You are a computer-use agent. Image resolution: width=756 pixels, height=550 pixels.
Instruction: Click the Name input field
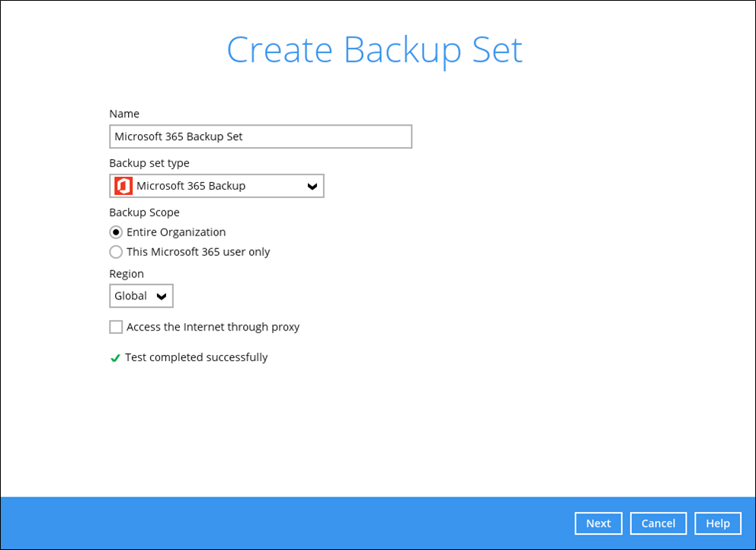pos(261,136)
